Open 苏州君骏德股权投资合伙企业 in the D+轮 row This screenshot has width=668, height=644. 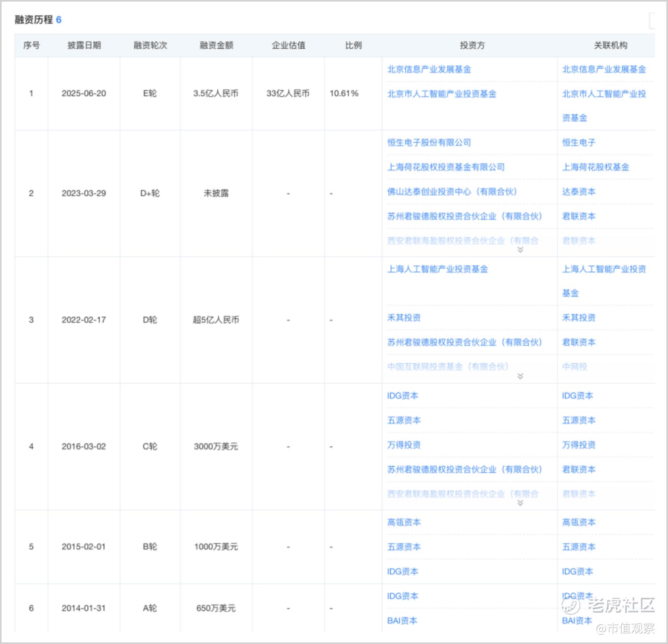pos(465,216)
